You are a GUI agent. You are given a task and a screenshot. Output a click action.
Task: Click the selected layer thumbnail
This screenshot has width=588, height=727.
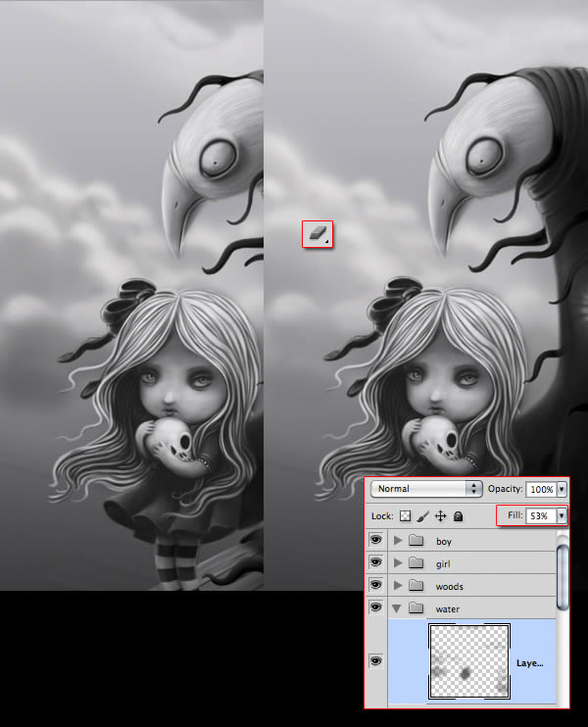tap(469, 661)
